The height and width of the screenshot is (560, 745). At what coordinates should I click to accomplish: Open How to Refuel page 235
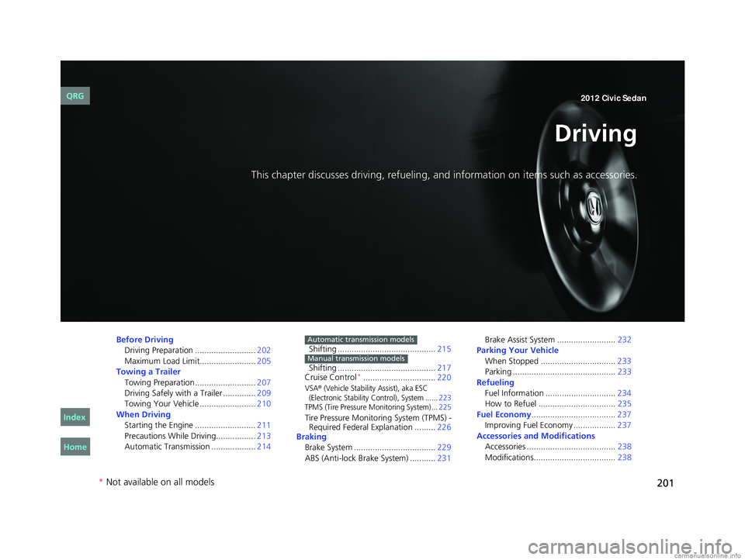click(x=558, y=404)
